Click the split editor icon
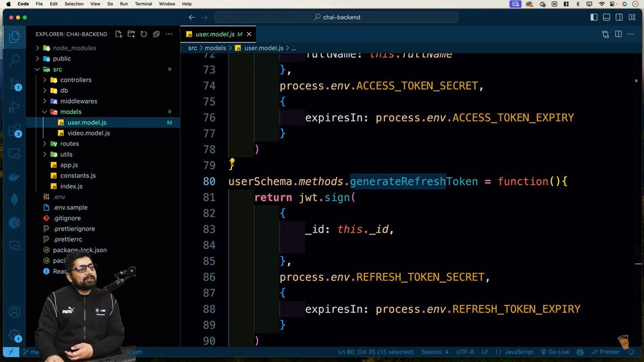Image resolution: width=644 pixels, height=362 pixels. (618, 34)
